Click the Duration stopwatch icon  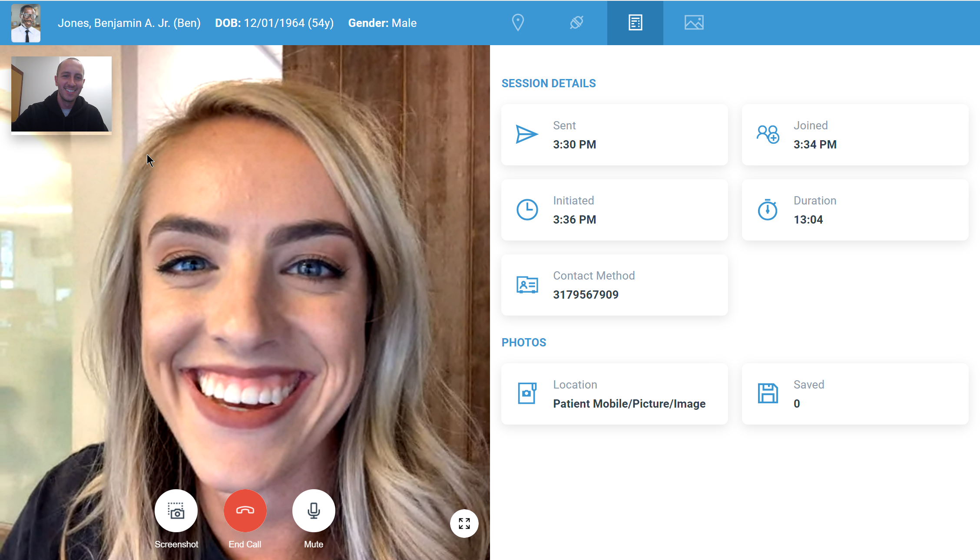tap(768, 210)
